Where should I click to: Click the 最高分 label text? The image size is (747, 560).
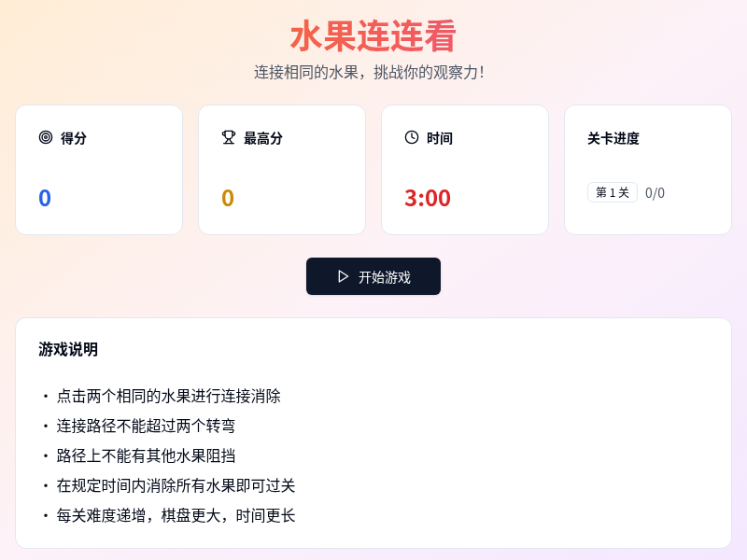263,138
